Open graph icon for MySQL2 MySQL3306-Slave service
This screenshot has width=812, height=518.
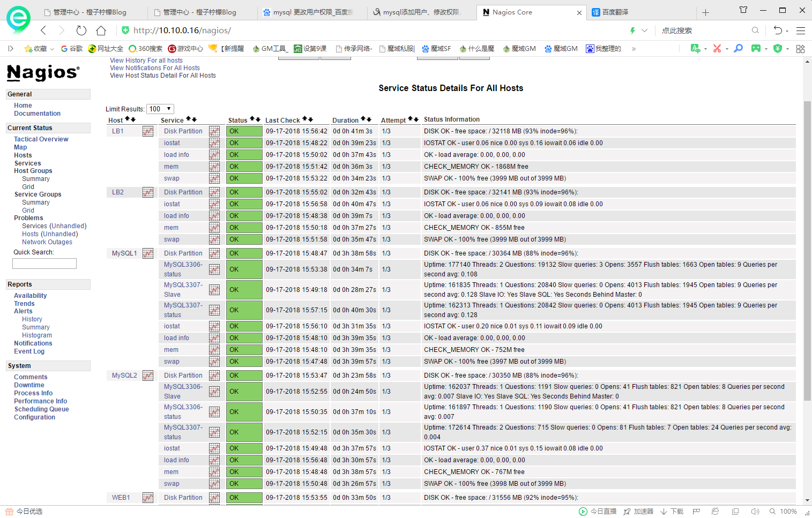coord(214,392)
